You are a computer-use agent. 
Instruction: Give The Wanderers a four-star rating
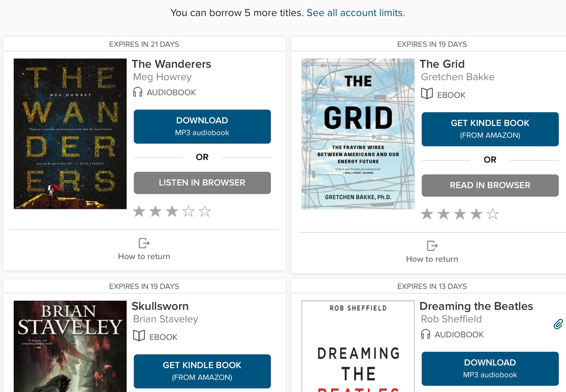tap(188, 211)
